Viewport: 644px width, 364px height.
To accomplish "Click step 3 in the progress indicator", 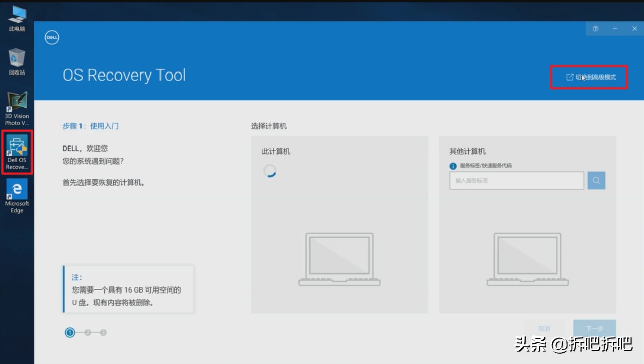I will click(x=103, y=332).
